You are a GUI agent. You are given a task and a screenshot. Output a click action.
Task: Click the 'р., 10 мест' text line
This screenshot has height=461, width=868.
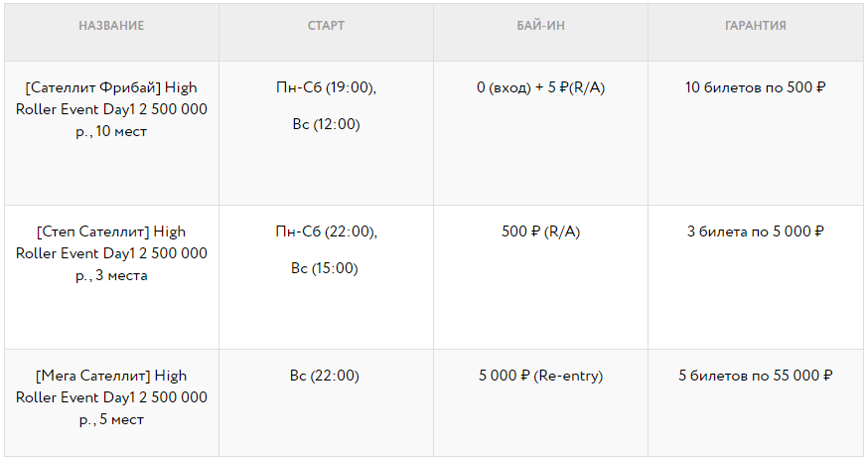(x=111, y=131)
